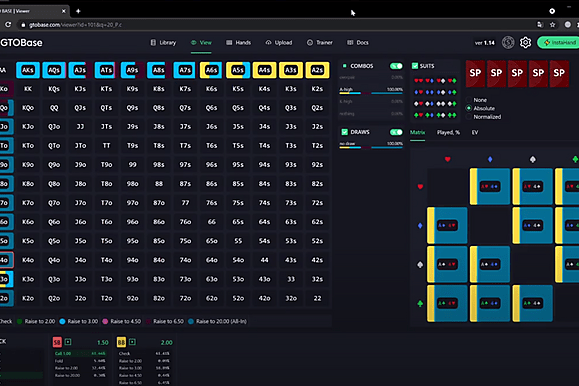Click the club suit row icon
Screen dimensions: 579x386
tap(420, 304)
